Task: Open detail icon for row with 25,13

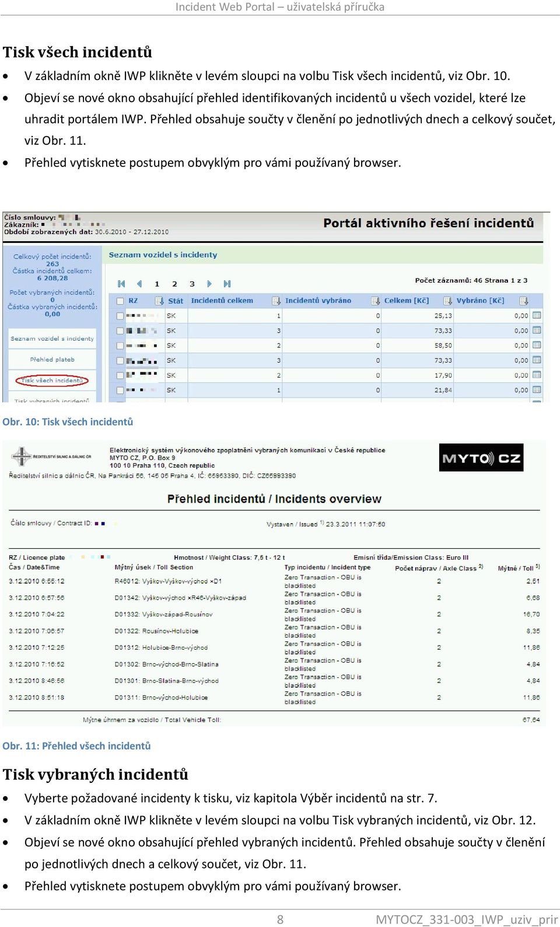Action: (x=537, y=315)
